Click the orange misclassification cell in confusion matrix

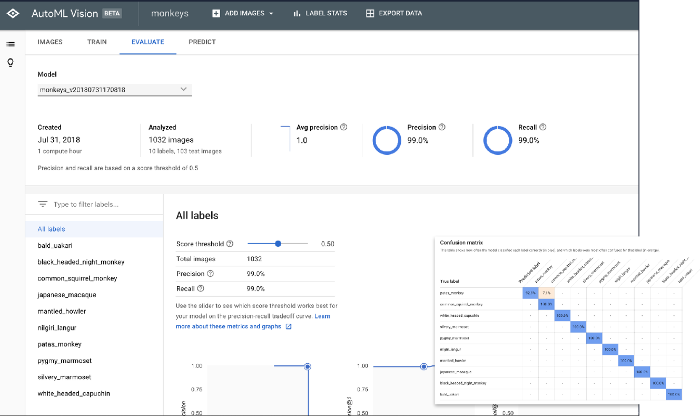(546, 293)
